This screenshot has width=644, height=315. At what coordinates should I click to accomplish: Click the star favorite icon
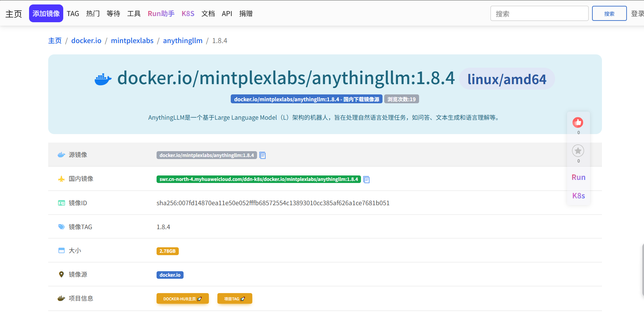578,151
